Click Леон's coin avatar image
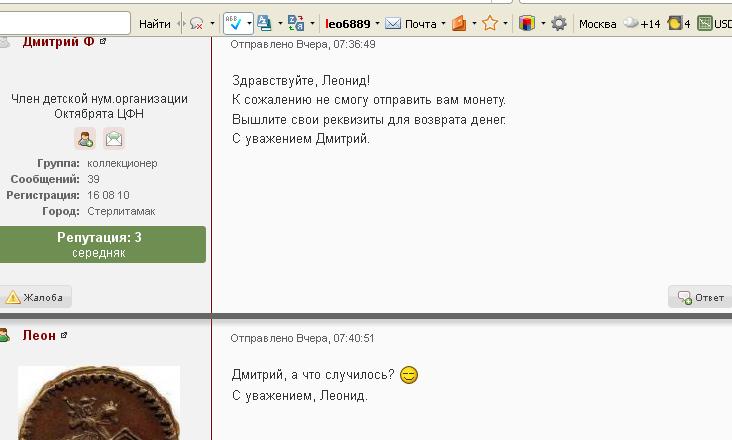 click(99, 403)
